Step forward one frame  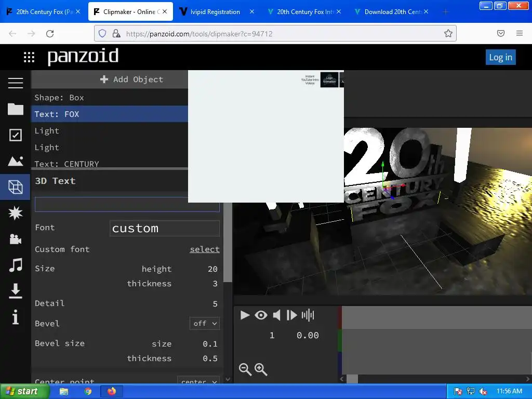pos(291,315)
